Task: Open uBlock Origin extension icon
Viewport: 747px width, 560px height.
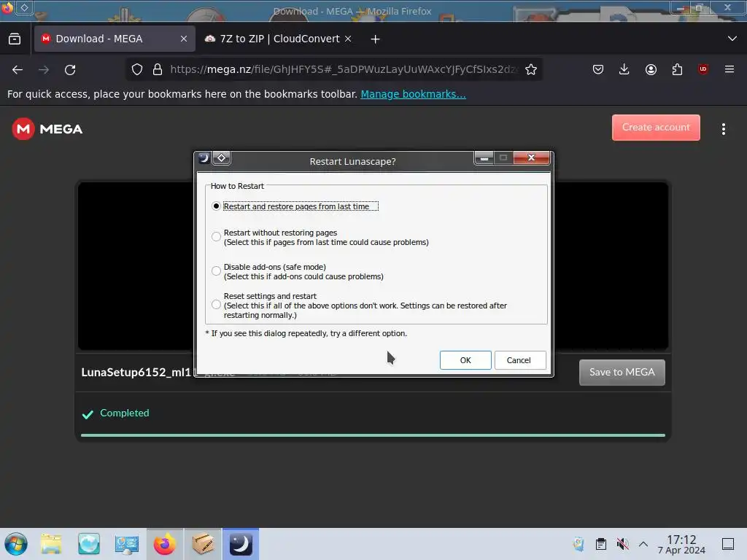Action: pos(703,69)
